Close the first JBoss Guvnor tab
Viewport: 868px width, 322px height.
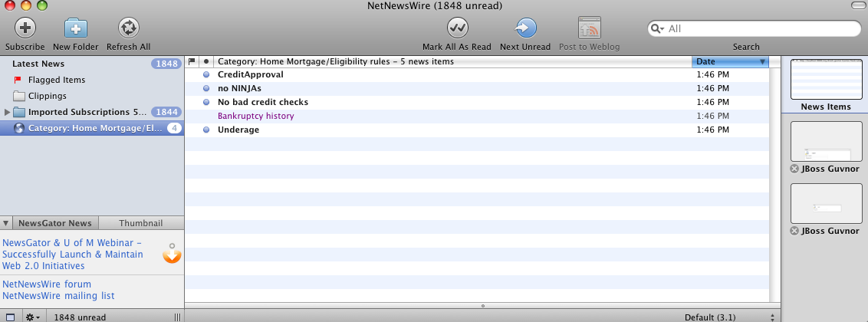click(x=795, y=169)
